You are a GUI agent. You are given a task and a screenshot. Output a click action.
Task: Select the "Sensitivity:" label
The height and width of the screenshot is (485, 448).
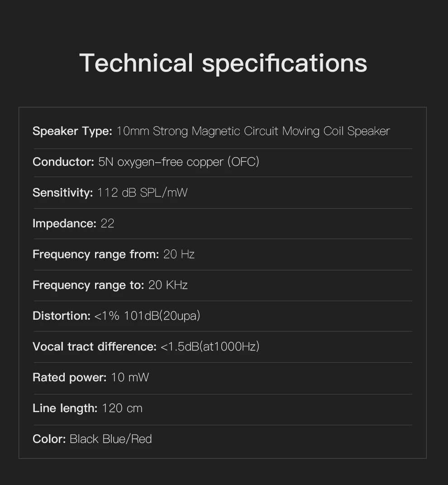[x=62, y=193]
